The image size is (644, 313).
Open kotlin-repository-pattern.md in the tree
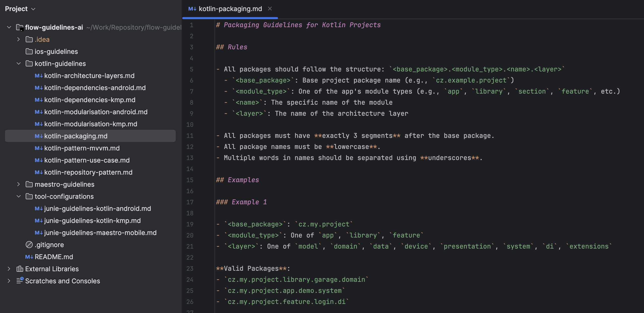click(x=88, y=172)
